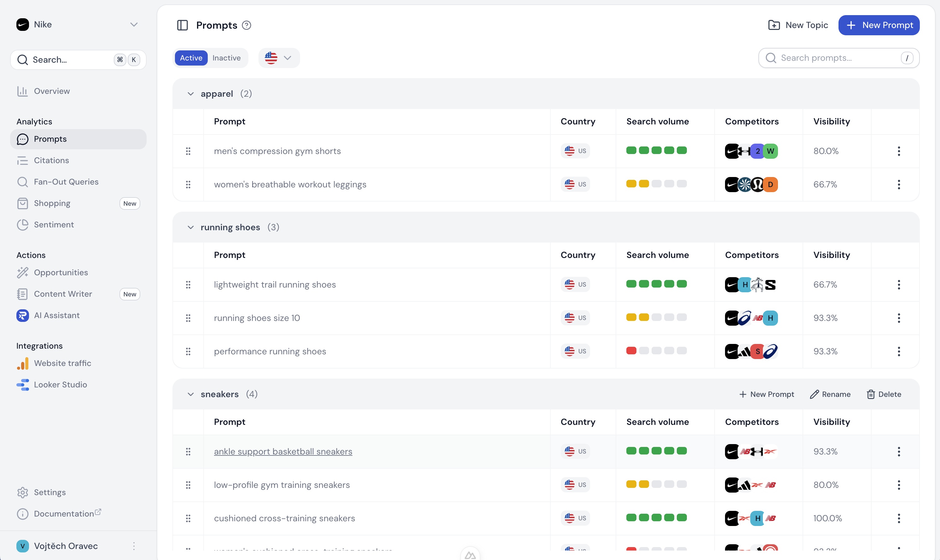
Task: Open ankle support basketball sneakers link
Action: coord(283,451)
